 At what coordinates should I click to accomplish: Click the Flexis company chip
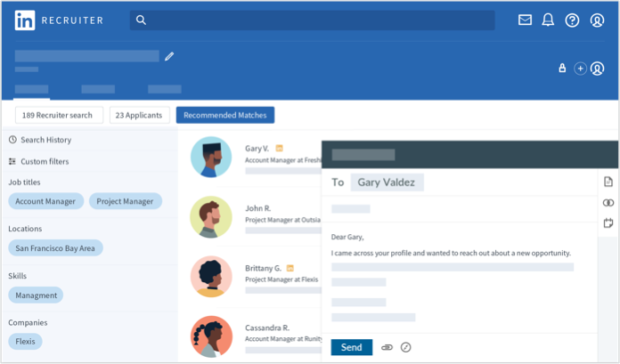pos(25,342)
